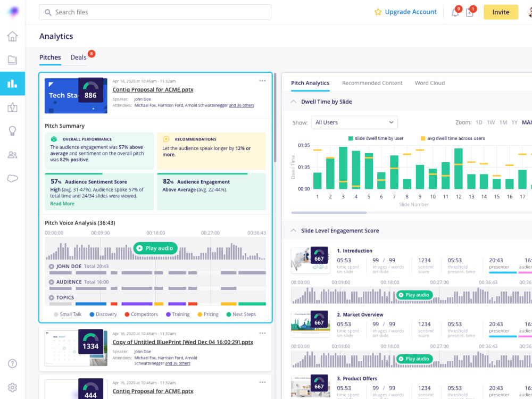Click Play audio in Pitch Voice Analysis
The height and width of the screenshot is (399, 532).
[x=155, y=248]
